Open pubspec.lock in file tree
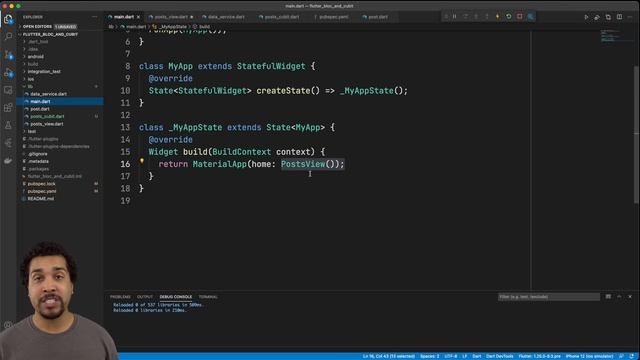The image size is (640, 360). pyautogui.click(x=41, y=184)
